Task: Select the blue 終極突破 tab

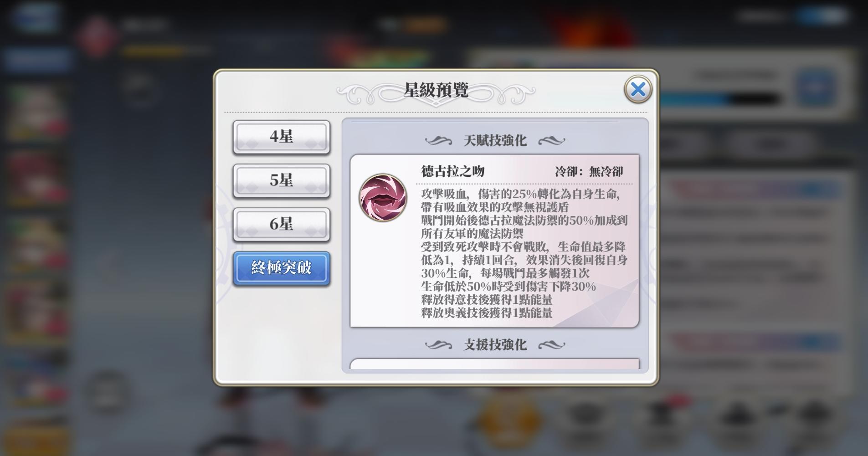Action: coord(281,268)
